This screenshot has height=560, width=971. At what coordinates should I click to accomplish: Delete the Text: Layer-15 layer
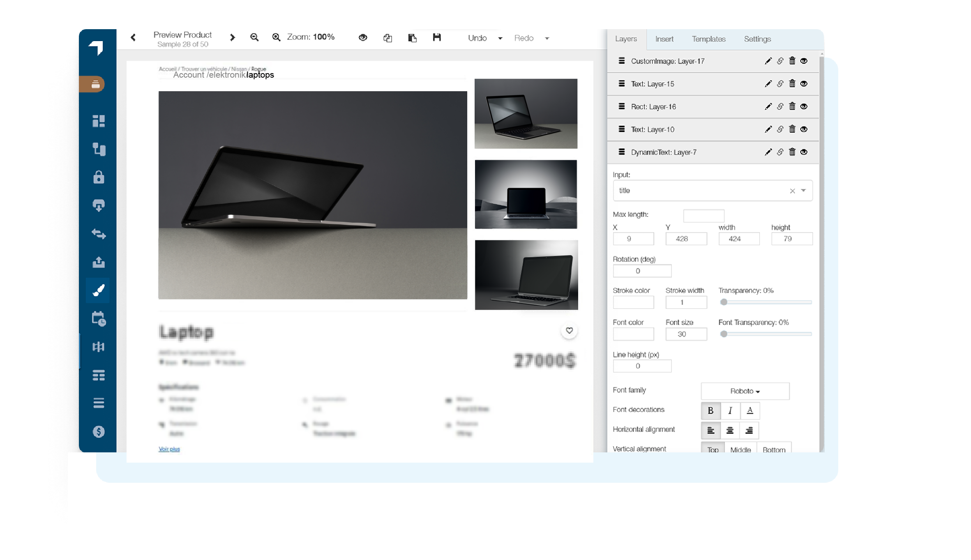pos(792,84)
